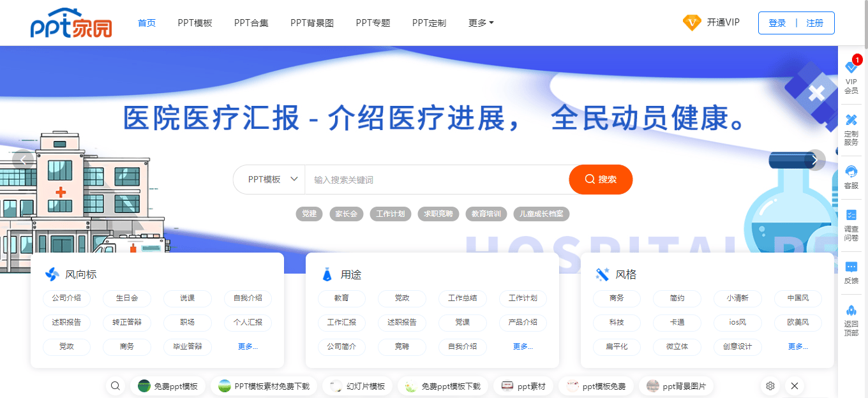Go to PPT合集 in navigation
The width and height of the screenshot is (868, 398).
[x=251, y=23]
